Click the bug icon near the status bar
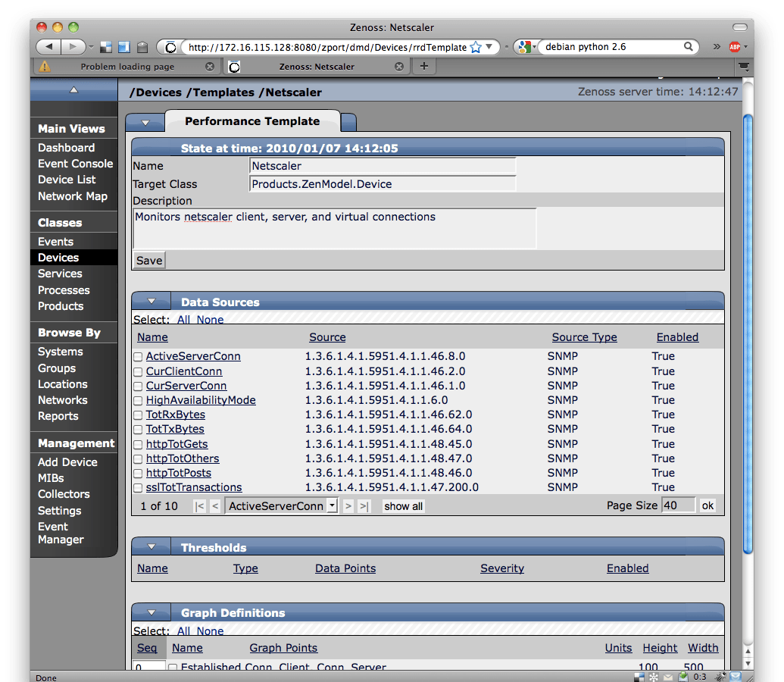 [721, 676]
